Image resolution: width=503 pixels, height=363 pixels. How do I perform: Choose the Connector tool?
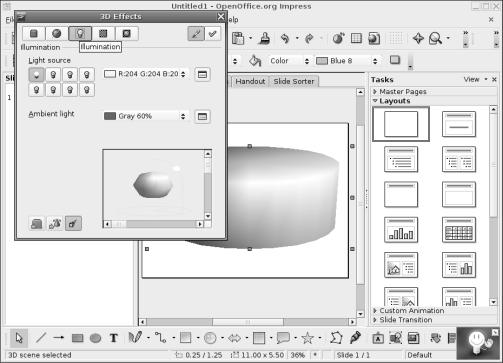coord(161,338)
